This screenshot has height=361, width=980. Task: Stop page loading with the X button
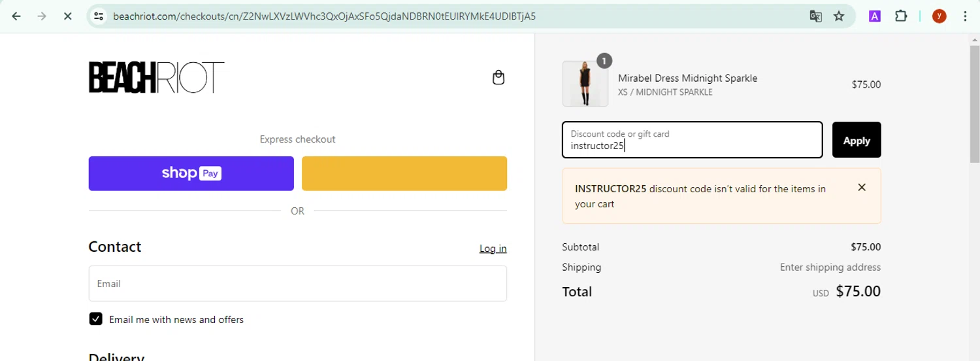click(67, 16)
